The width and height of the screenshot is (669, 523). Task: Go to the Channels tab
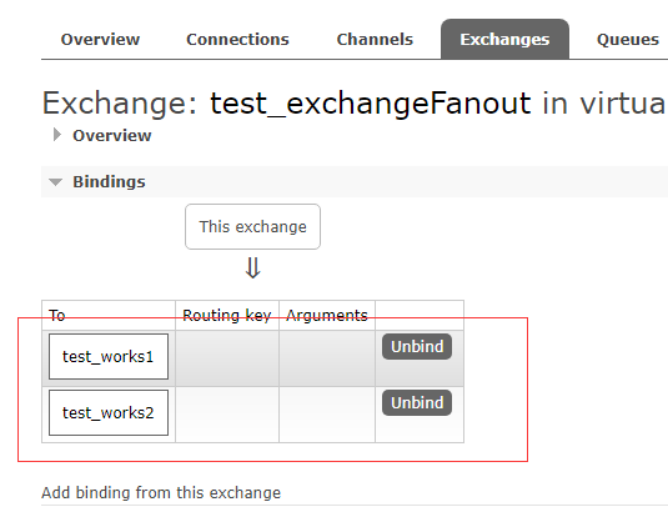click(375, 39)
